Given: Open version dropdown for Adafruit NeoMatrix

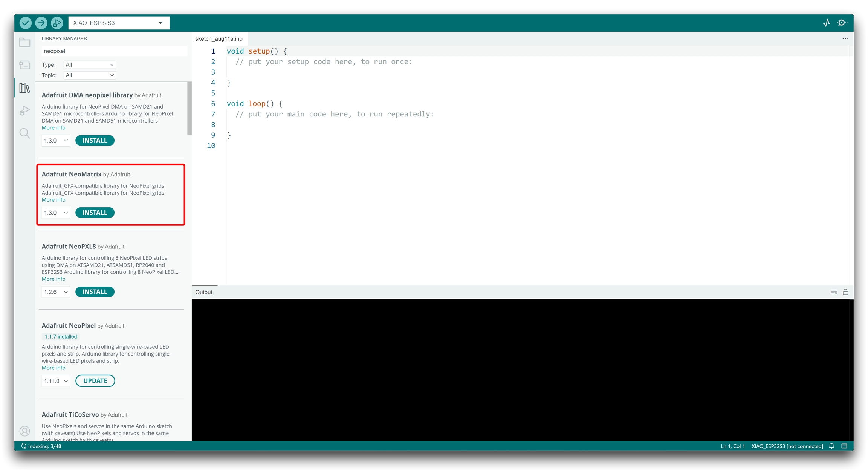Looking at the screenshot, I should [56, 213].
